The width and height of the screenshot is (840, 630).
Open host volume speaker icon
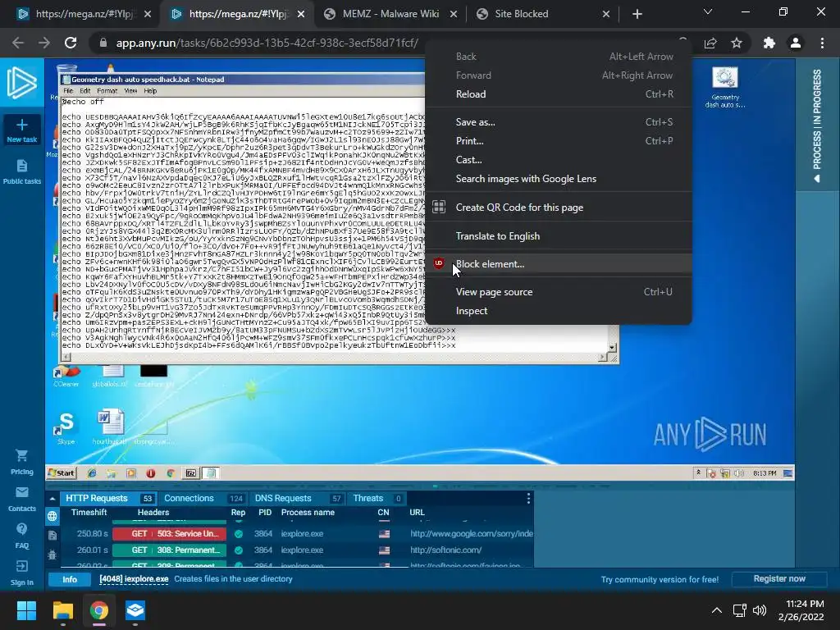point(759,610)
